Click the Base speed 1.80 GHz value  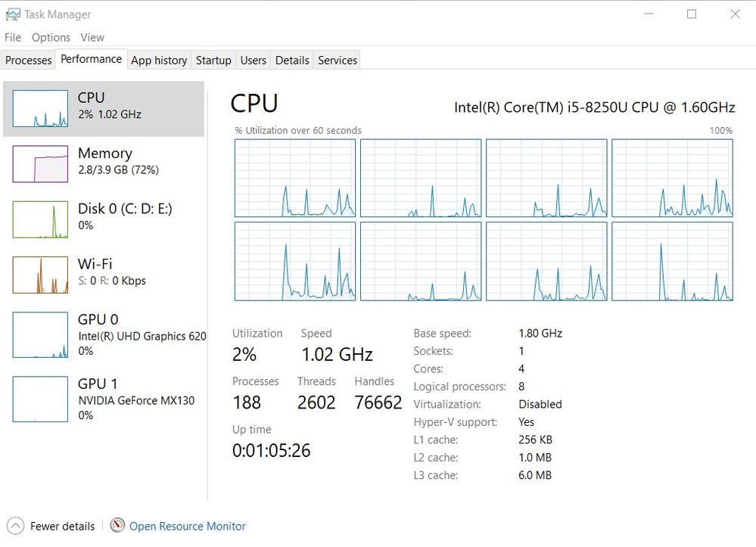[540, 333]
